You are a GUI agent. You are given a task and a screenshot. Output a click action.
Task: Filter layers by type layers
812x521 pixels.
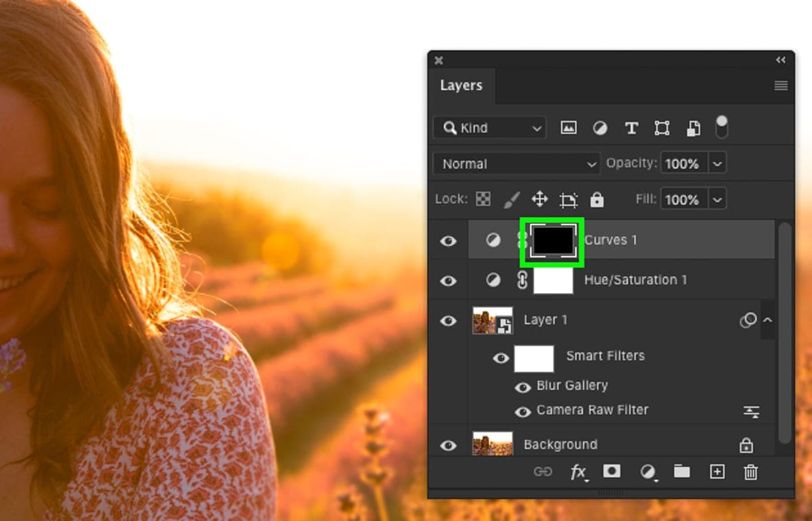coord(631,128)
